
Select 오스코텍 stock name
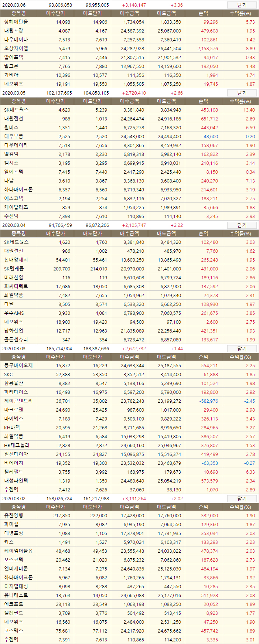pyautogui.click(x=14, y=560)
